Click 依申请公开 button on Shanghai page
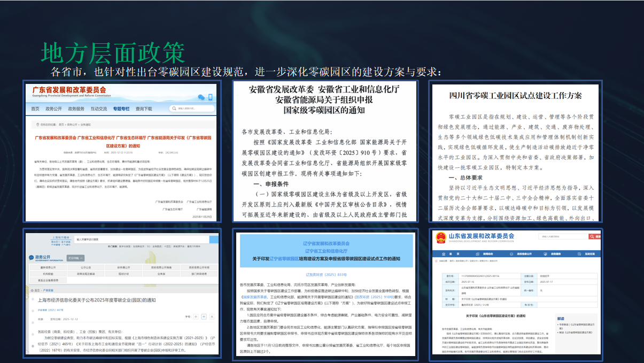The width and height of the screenshot is (644, 363). coord(123,267)
